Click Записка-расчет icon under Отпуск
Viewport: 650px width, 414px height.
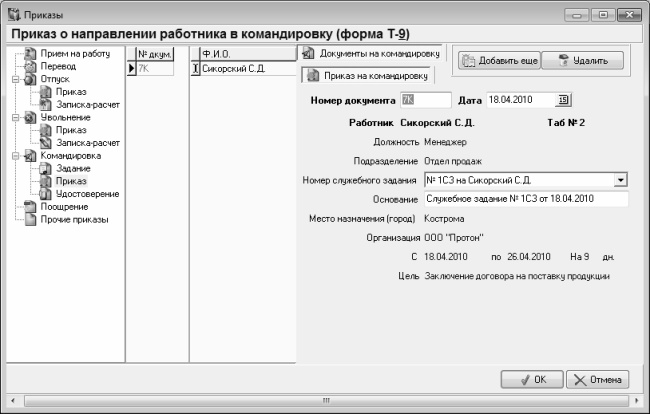(x=46, y=104)
